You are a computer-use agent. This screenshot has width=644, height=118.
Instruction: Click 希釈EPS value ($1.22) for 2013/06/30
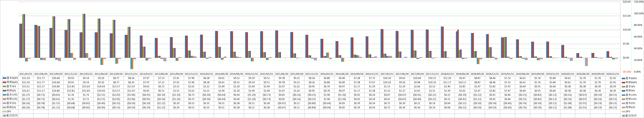point(162,107)
